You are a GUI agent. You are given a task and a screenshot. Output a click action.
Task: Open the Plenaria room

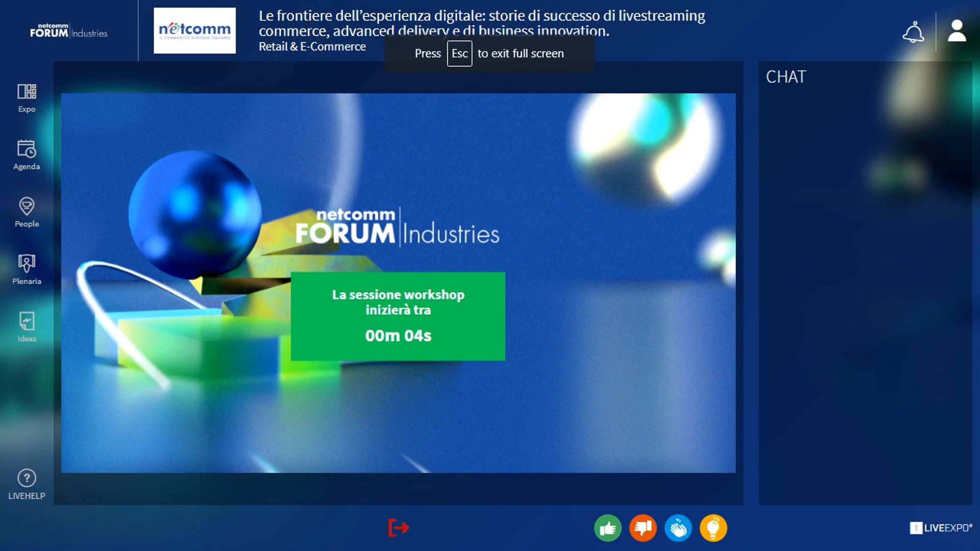[27, 270]
